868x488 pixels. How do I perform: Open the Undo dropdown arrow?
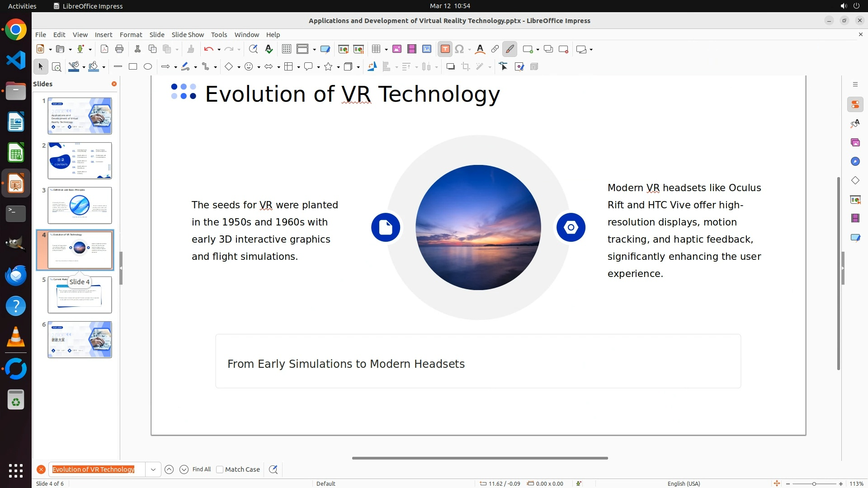point(219,50)
